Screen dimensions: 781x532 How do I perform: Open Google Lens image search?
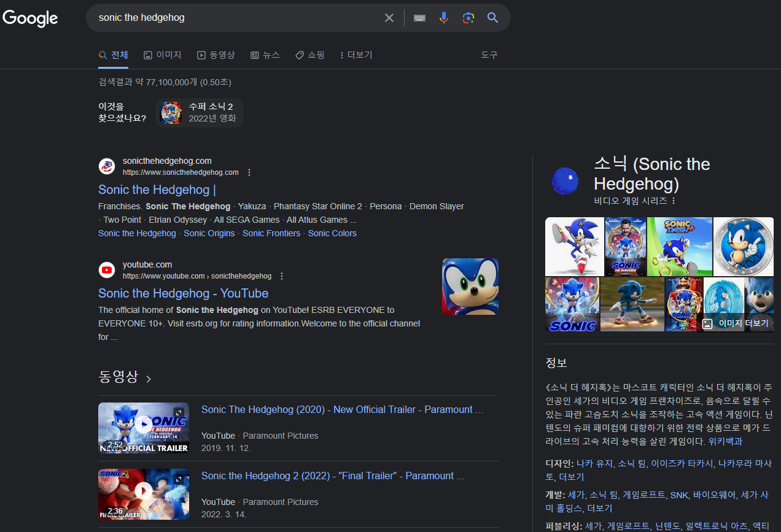tap(468, 18)
